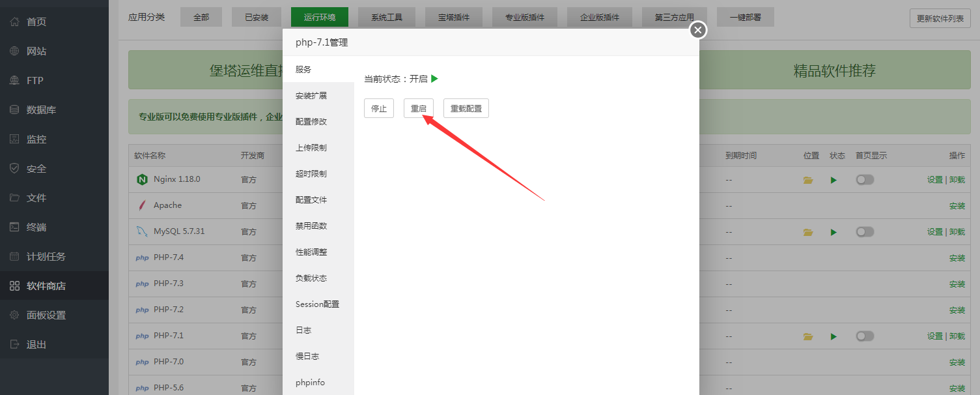Screen dimensions: 980x395
Task: Select the 专业版插件 category
Action: click(525, 18)
